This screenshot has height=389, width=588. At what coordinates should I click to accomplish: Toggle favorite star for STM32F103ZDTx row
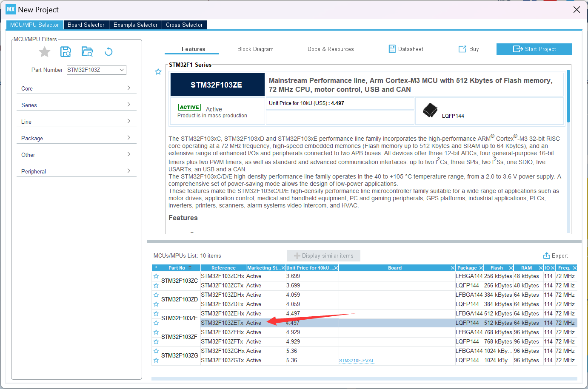156,304
